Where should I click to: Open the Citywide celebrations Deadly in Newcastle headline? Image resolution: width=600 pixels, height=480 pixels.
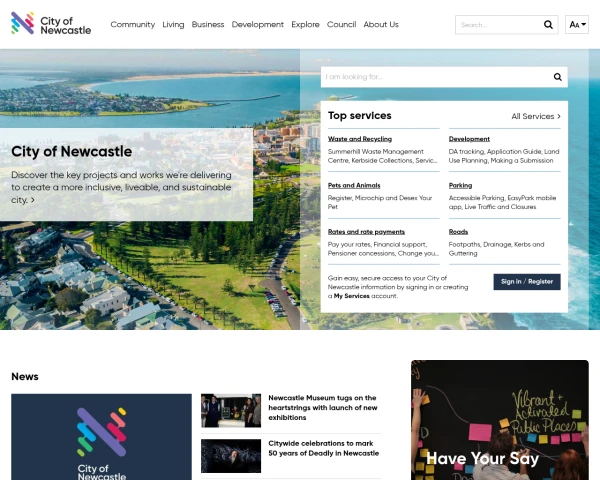324,448
